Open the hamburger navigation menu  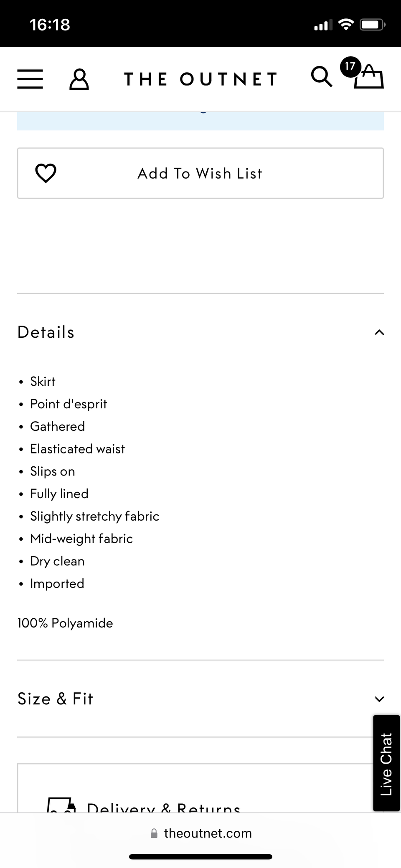pos(30,79)
